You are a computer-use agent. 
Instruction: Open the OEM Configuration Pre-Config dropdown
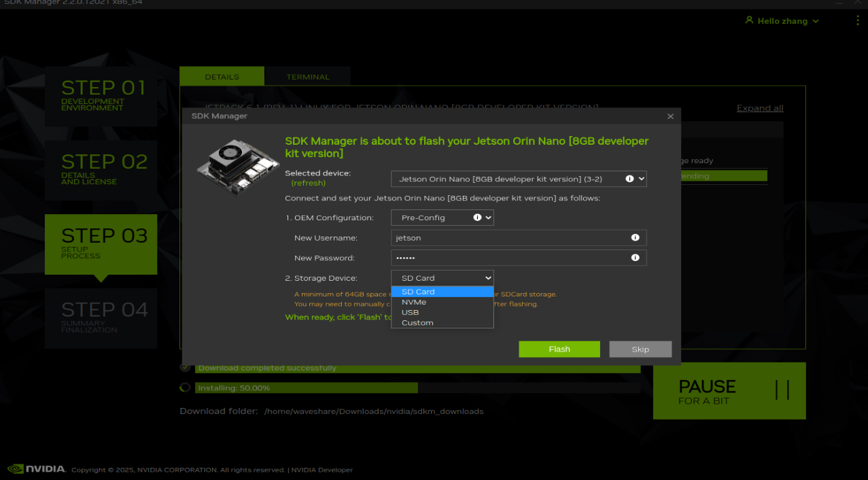(442, 218)
